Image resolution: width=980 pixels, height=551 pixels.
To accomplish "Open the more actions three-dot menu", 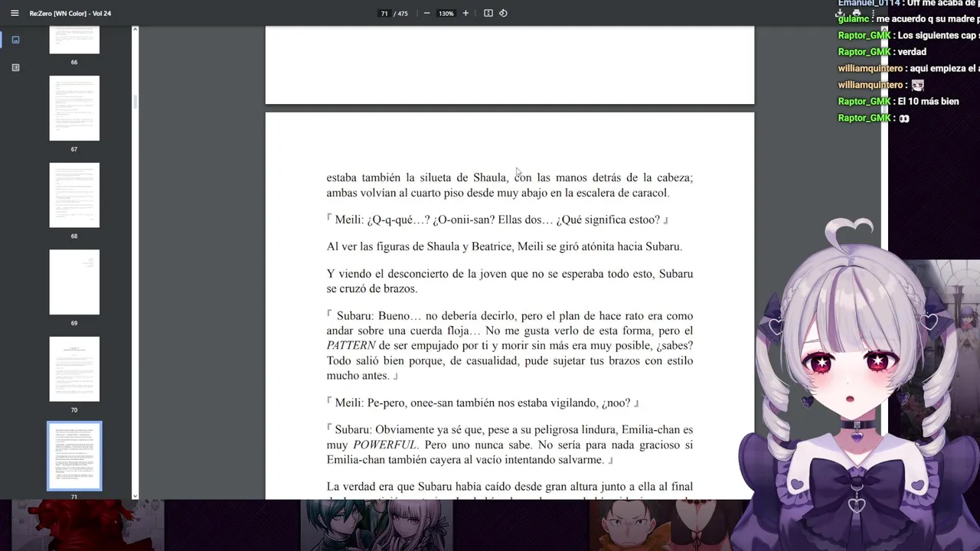I will click(x=873, y=13).
